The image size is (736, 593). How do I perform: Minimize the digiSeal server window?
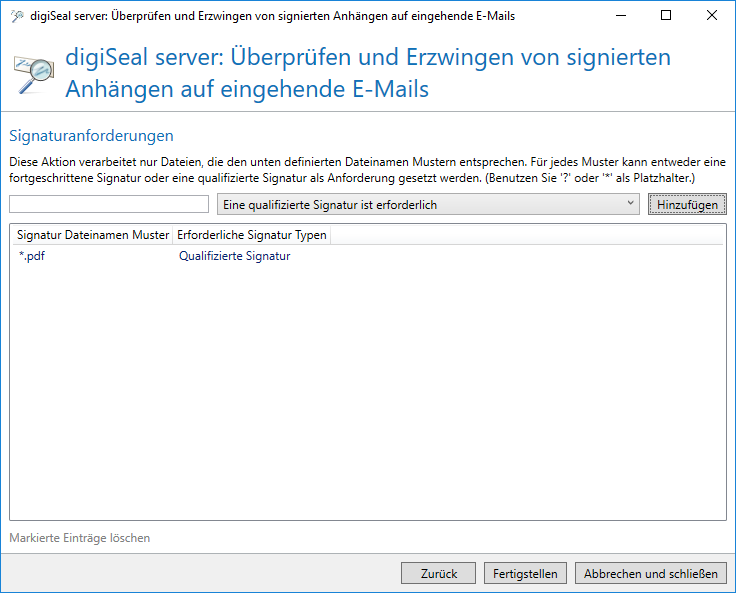621,15
